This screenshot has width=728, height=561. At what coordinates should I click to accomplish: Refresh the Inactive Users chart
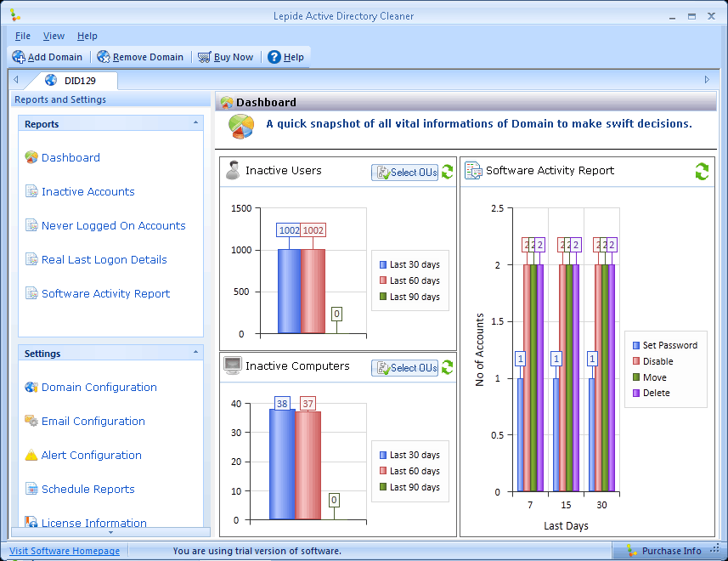pos(447,172)
